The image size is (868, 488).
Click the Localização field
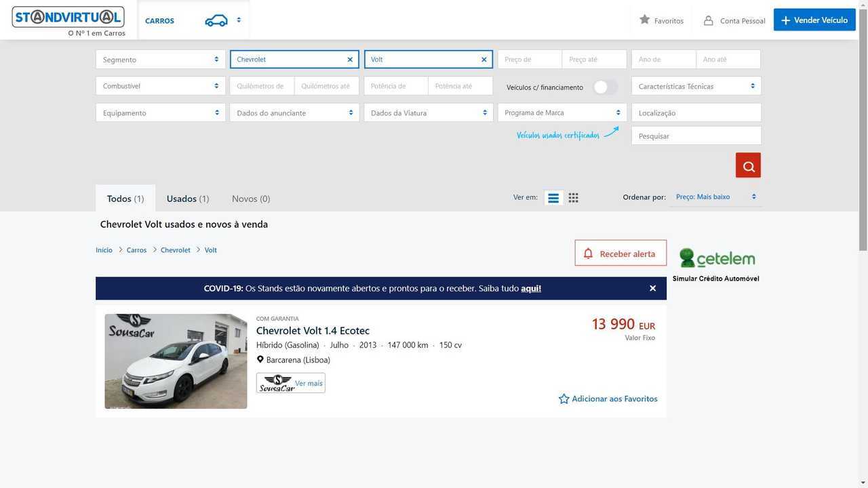point(696,113)
